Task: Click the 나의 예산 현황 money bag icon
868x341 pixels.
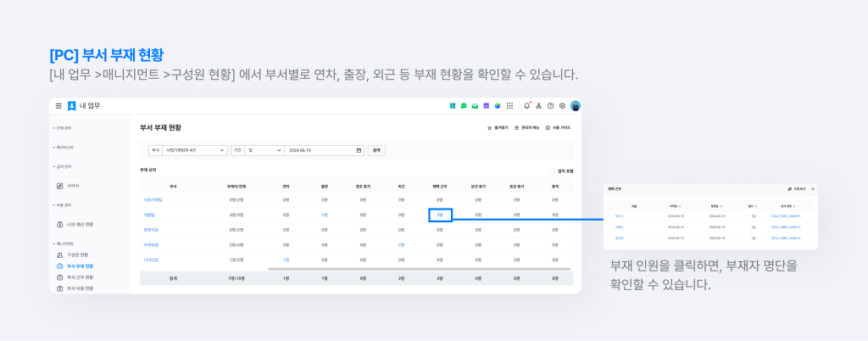Action: (x=60, y=224)
